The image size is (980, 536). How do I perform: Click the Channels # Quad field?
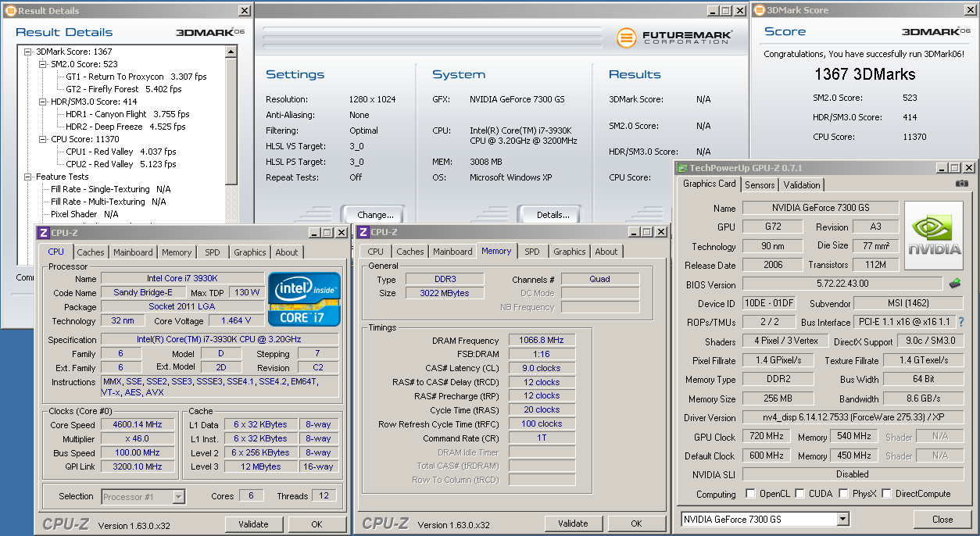coord(600,279)
